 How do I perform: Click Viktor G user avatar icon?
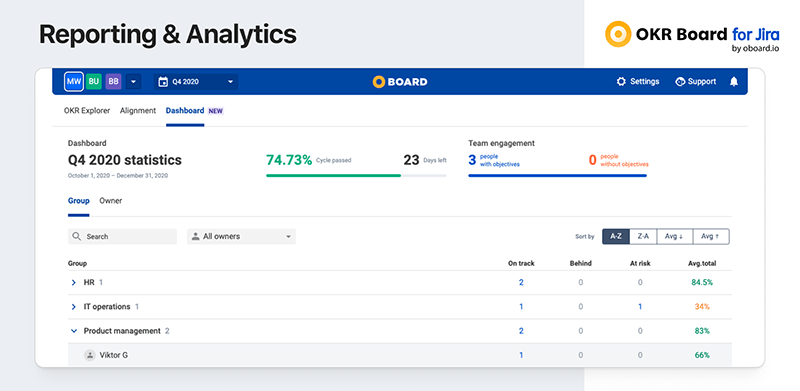pos(90,355)
